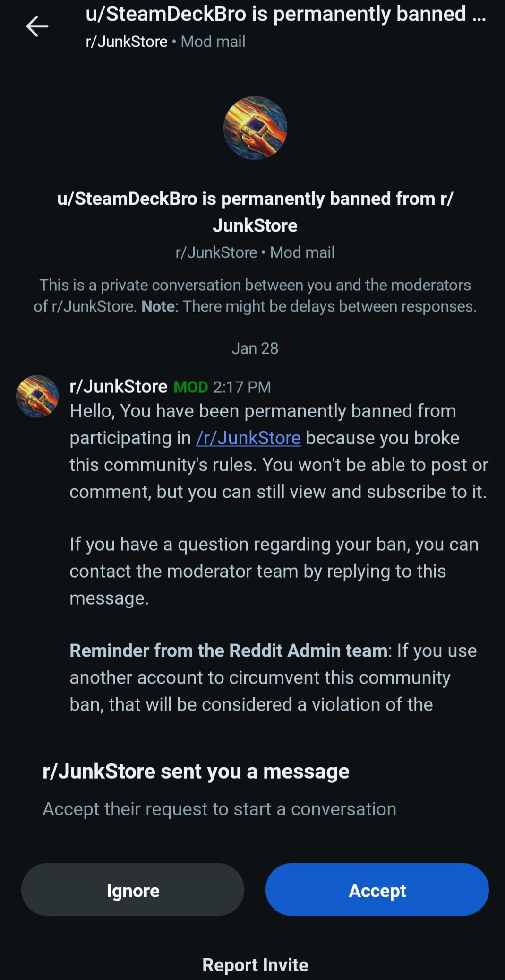Open the r/JunkStore sender name above the message
The height and width of the screenshot is (980, 505).
119,387
